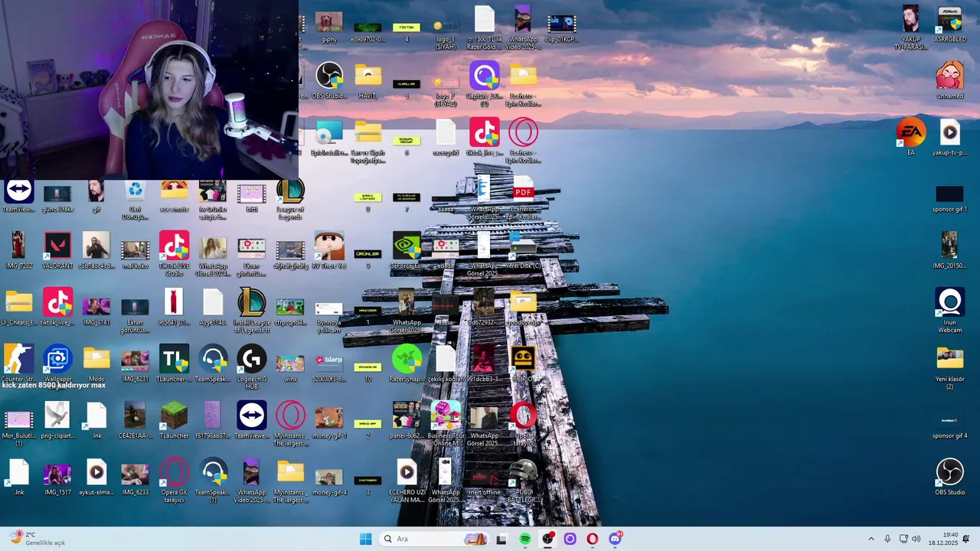Click the microphone tray icon
980x551 pixels.
[x=887, y=539]
